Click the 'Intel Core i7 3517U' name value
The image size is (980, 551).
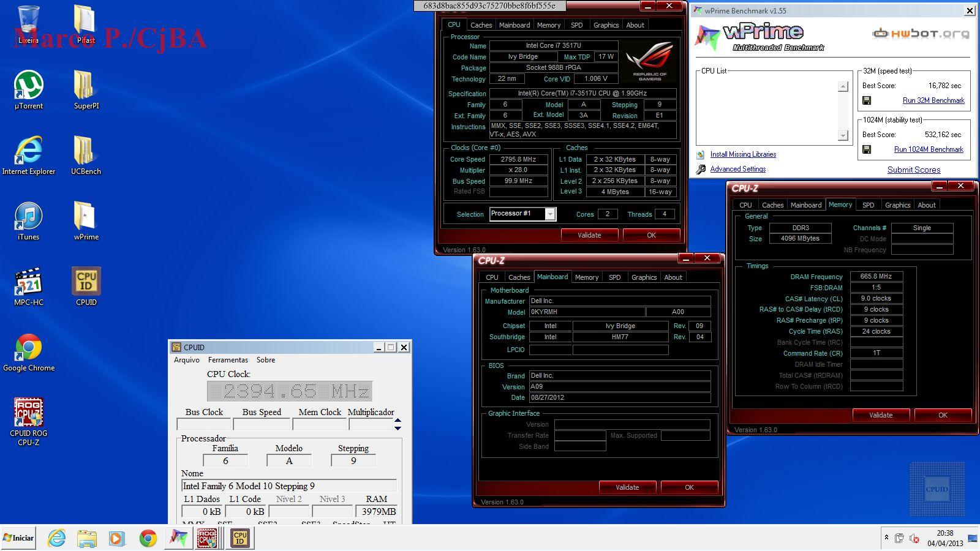pos(553,45)
